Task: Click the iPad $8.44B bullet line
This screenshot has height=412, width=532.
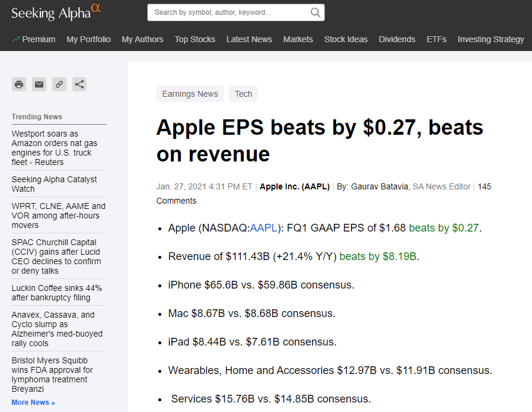Action: pyautogui.click(x=252, y=342)
